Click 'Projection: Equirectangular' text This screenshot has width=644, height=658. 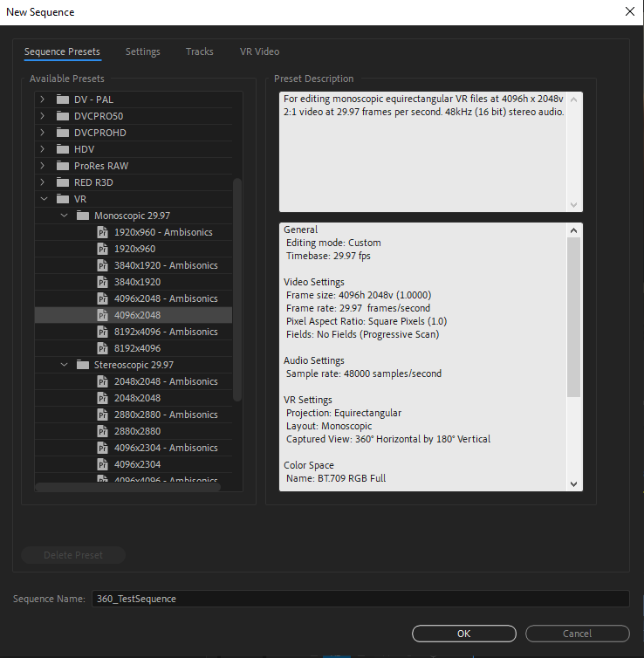(x=344, y=413)
